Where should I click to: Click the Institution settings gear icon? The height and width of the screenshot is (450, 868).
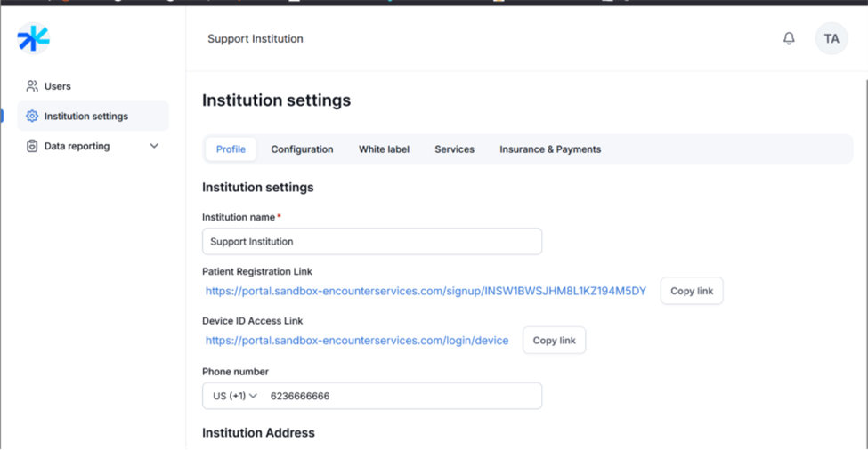point(32,117)
